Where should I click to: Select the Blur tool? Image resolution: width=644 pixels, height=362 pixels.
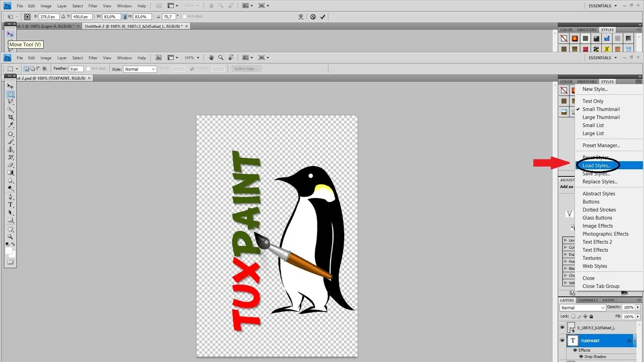(x=11, y=180)
